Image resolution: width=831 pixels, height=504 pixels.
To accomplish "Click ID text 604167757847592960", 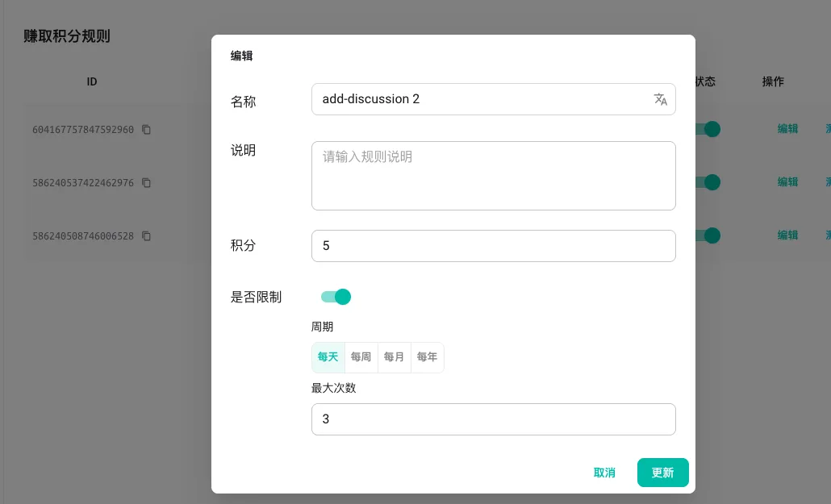I will 83,130.
